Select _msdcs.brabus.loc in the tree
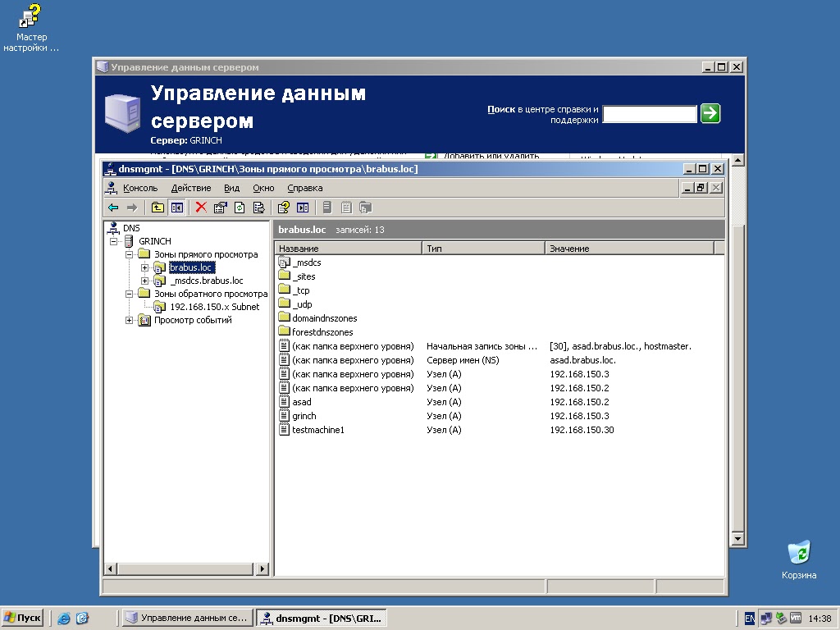 [207, 281]
